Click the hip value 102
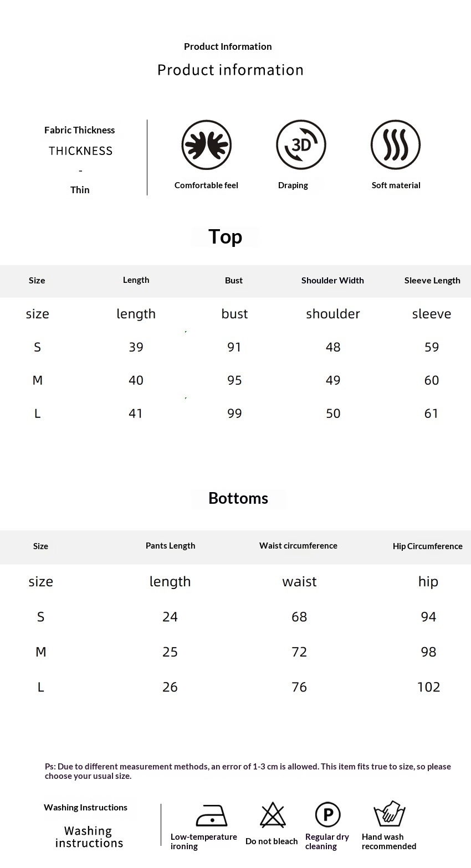 click(x=428, y=687)
